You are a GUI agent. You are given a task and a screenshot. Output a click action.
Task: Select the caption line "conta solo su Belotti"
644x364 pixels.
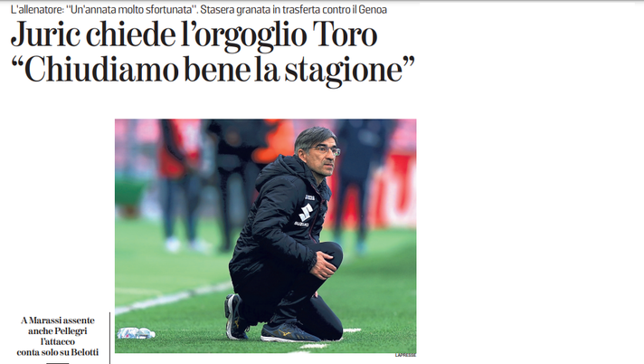[x=58, y=352]
